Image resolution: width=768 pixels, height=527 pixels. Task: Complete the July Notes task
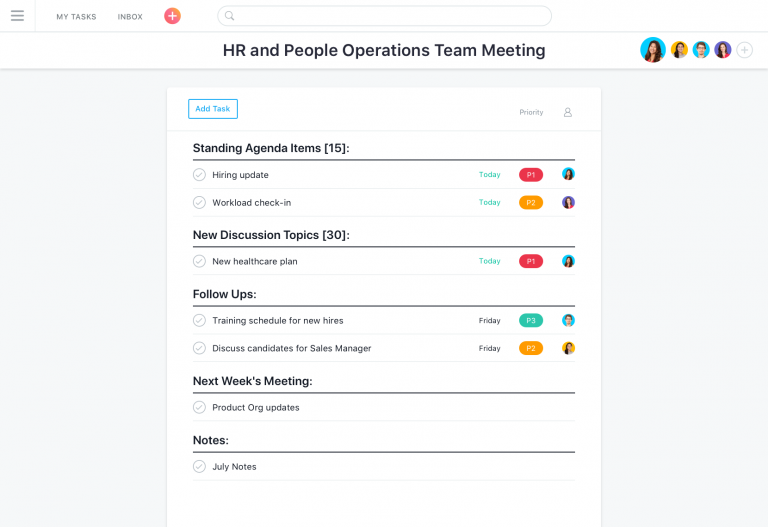pos(199,466)
